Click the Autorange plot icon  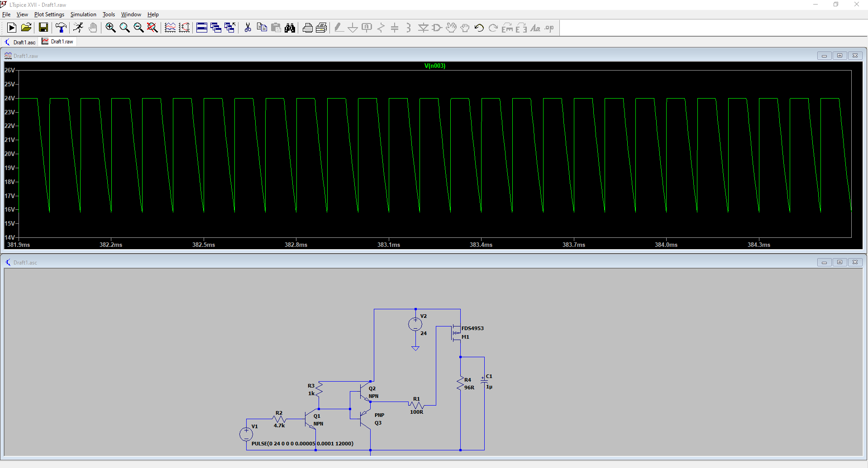coord(170,28)
